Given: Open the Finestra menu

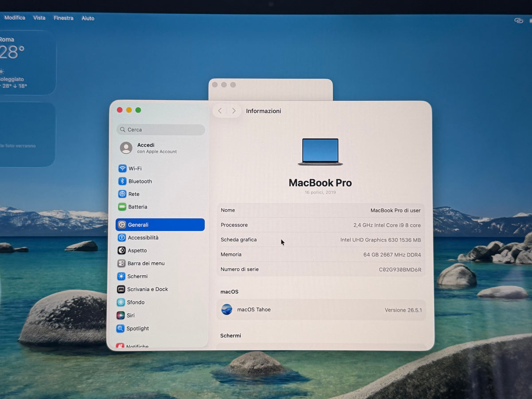Looking at the screenshot, I should coord(64,18).
